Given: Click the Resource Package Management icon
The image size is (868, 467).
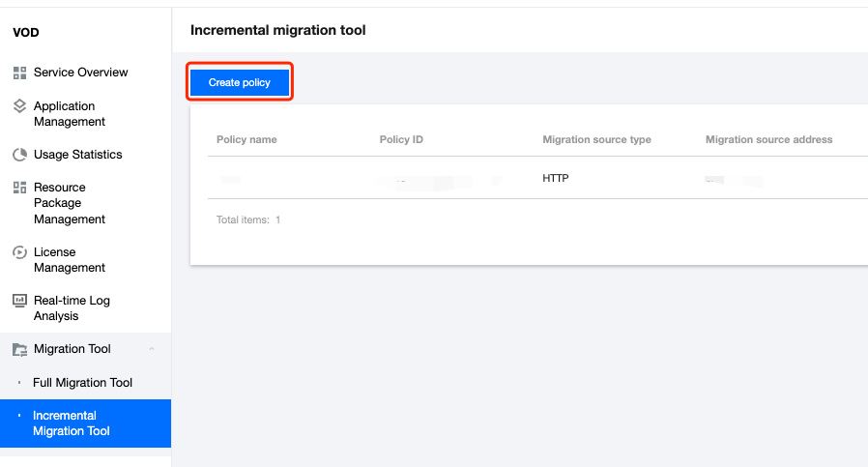Looking at the screenshot, I should (19, 188).
